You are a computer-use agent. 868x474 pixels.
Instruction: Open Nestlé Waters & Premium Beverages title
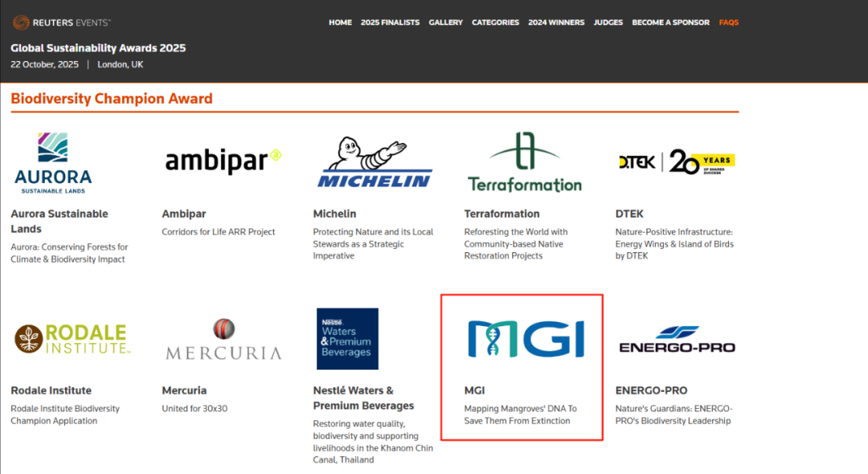click(363, 398)
